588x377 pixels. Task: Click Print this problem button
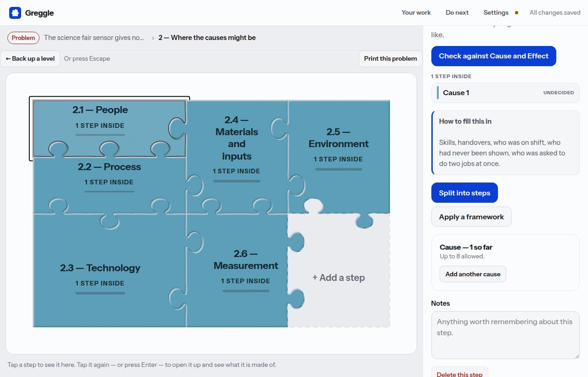[x=390, y=58]
